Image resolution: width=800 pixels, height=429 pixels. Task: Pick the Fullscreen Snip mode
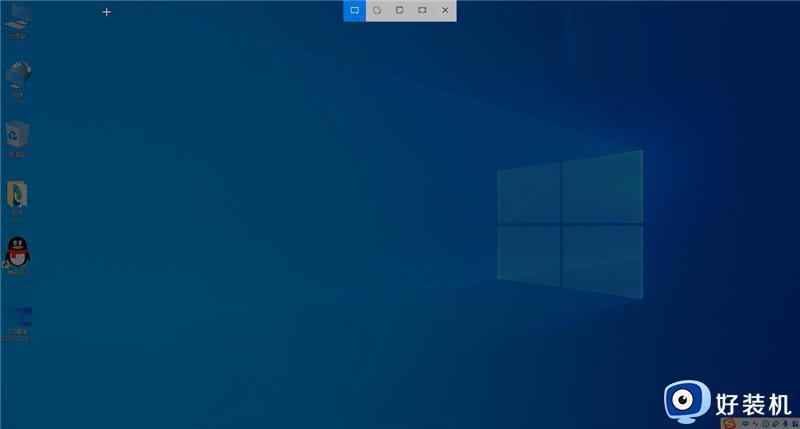pyautogui.click(x=422, y=10)
